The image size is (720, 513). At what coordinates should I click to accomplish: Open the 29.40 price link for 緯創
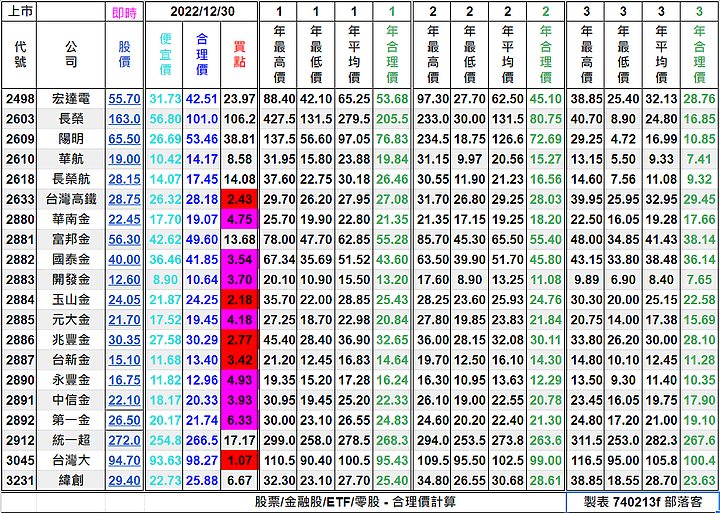coord(124,481)
